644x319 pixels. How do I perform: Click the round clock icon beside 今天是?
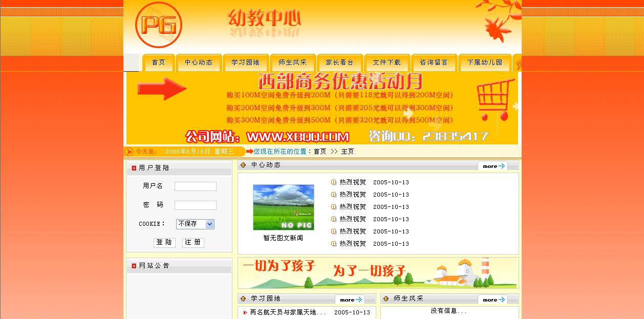click(129, 151)
